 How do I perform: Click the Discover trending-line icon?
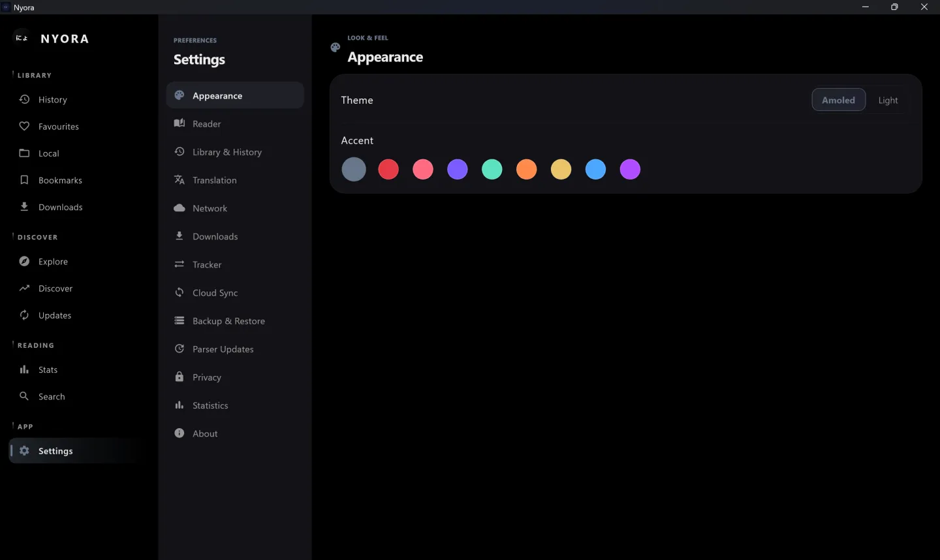(x=24, y=288)
